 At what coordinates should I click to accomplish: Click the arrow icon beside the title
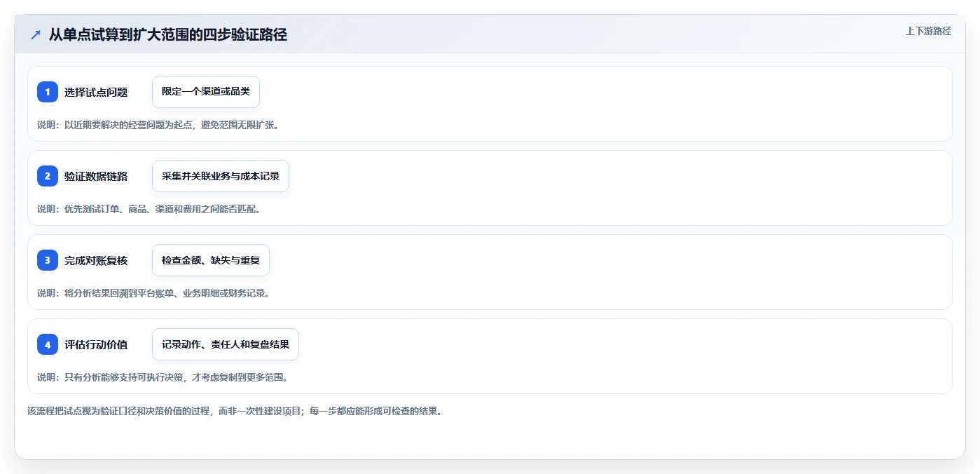[x=36, y=35]
